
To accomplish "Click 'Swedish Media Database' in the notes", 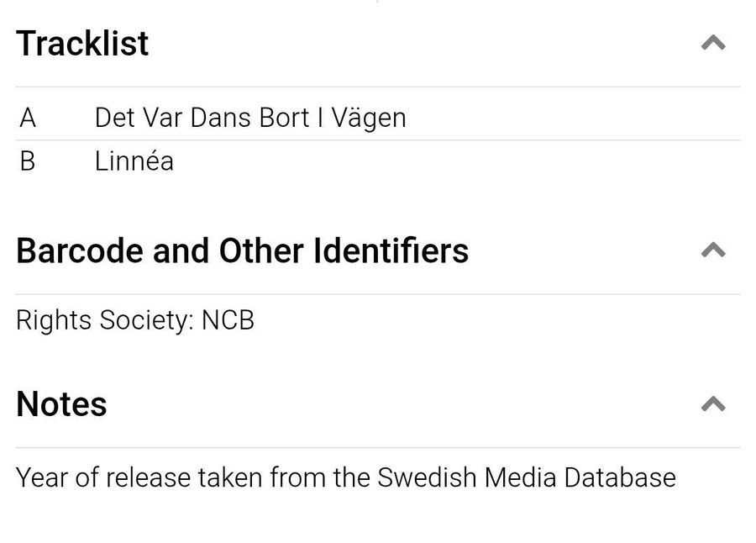I will point(527,477).
